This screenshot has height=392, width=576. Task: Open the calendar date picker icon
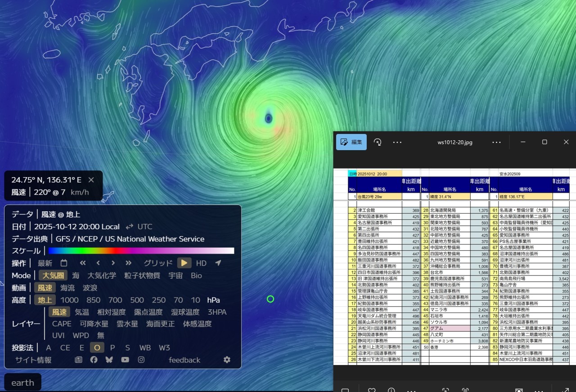click(x=64, y=263)
